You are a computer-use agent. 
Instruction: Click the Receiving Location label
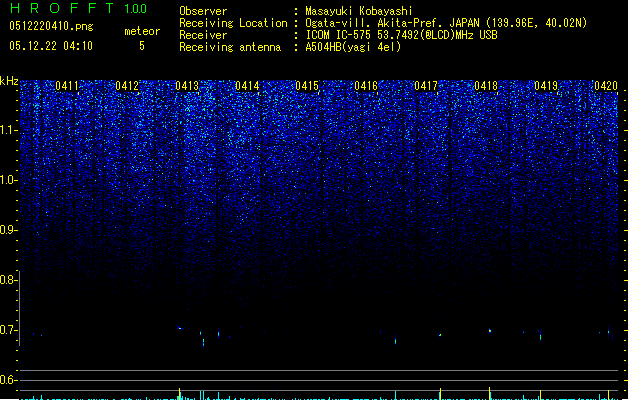tap(233, 23)
